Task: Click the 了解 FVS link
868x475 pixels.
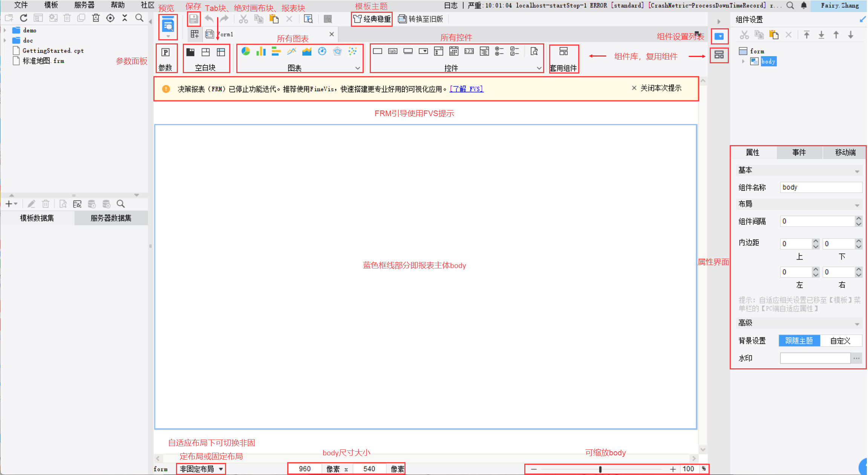Action: (x=466, y=89)
